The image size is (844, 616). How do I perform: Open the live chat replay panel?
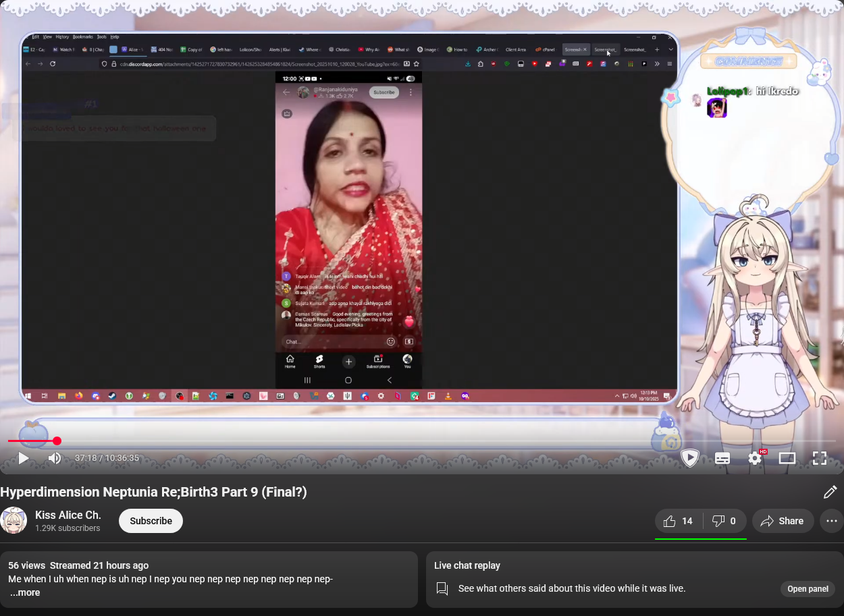coord(808,589)
